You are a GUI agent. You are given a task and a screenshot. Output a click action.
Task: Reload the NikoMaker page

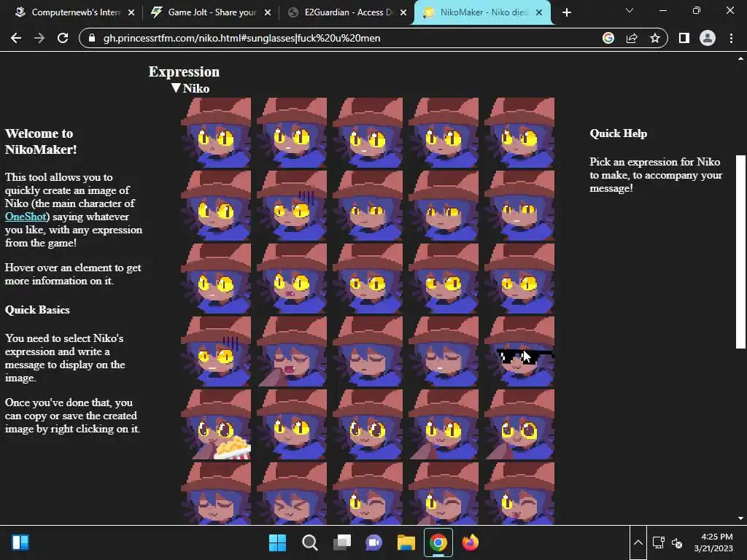(63, 38)
